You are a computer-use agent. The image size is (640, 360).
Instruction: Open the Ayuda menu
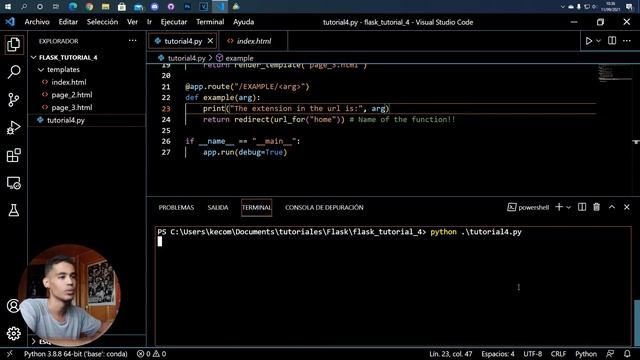(244, 22)
